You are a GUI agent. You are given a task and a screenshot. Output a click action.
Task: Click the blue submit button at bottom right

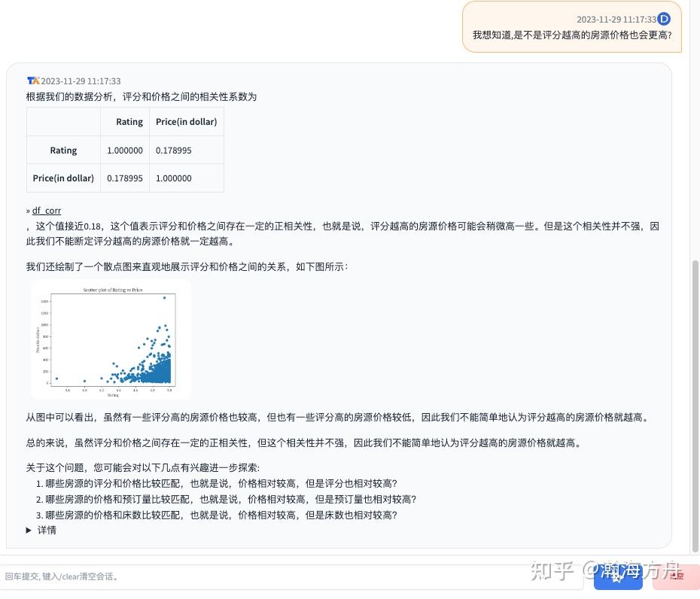click(x=618, y=576)
